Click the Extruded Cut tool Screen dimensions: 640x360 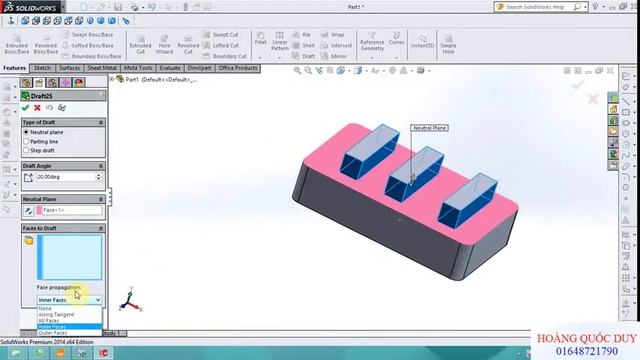140,44
